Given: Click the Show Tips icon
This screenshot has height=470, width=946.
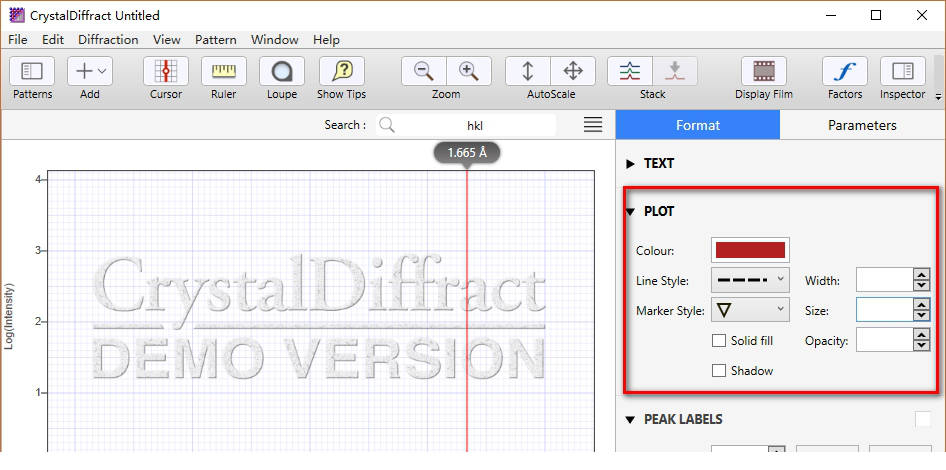Looking at the screenshot, I should click(341, 71).
